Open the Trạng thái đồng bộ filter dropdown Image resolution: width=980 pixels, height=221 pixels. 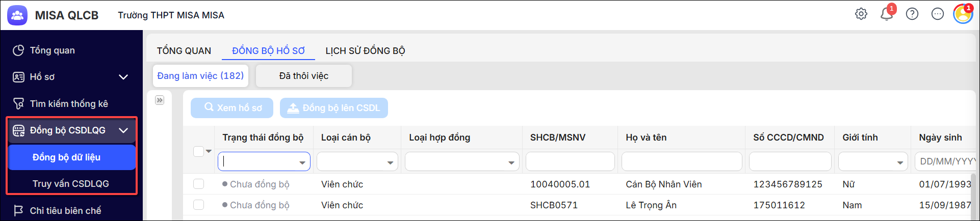(264, 161)
